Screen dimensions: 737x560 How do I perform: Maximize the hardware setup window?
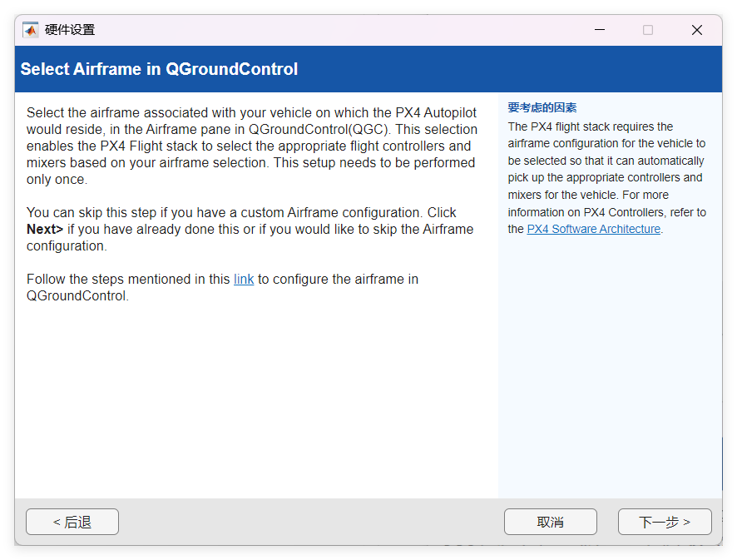[x=648, y=30]
